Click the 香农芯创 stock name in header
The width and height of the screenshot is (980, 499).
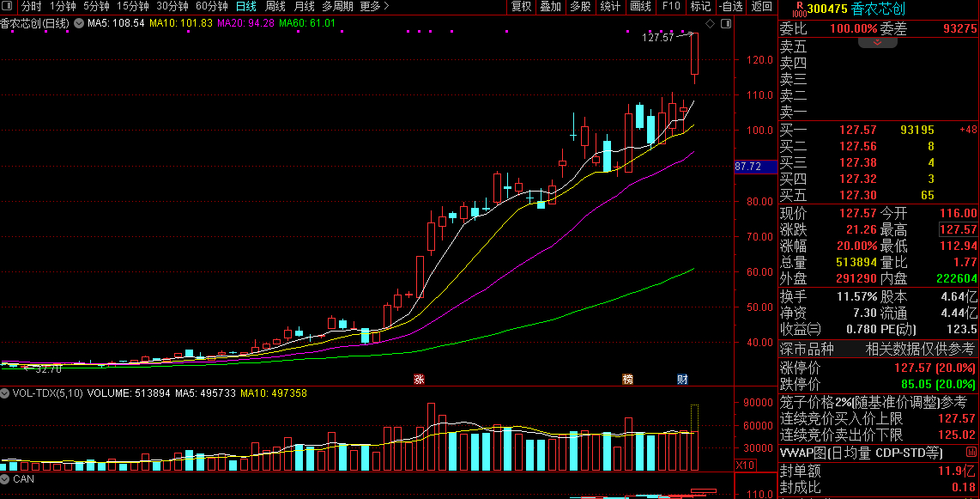pos(878,9)
